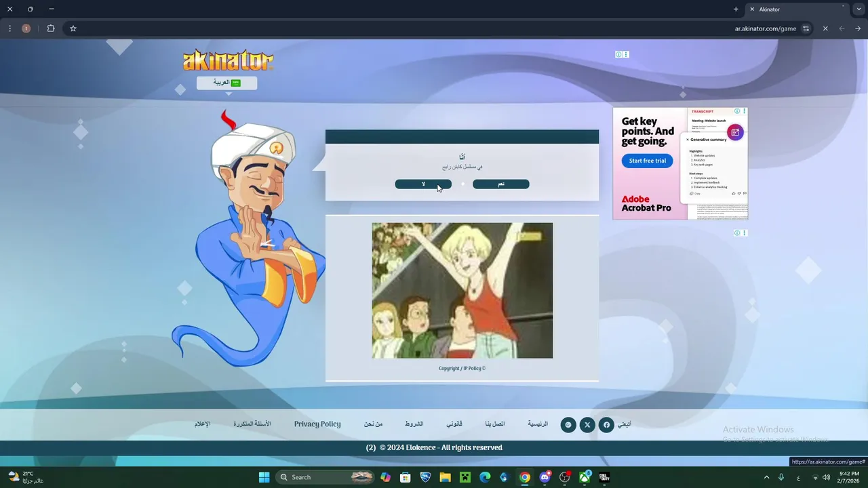Go back with the right-pointing navigation arrow
This screenshot has width=868, height=488.
[x=858, y=28]
